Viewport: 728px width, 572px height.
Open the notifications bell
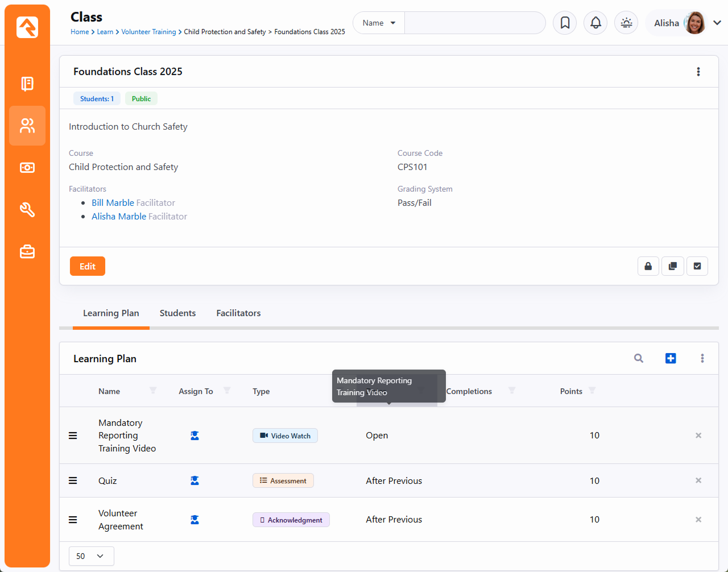595,23
